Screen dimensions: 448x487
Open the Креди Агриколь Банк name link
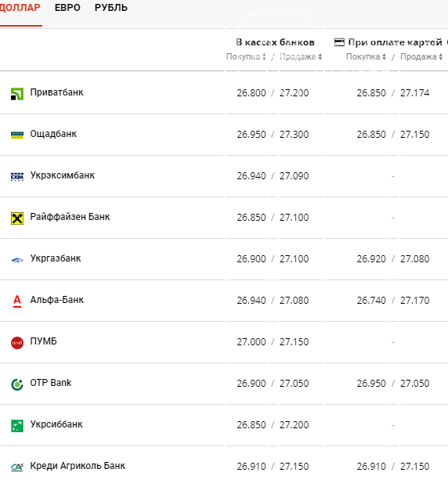coord(78,466)
